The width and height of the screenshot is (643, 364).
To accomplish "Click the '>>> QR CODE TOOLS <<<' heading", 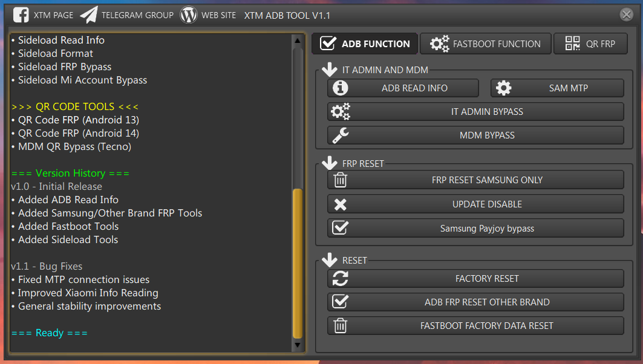I will 75,106.
